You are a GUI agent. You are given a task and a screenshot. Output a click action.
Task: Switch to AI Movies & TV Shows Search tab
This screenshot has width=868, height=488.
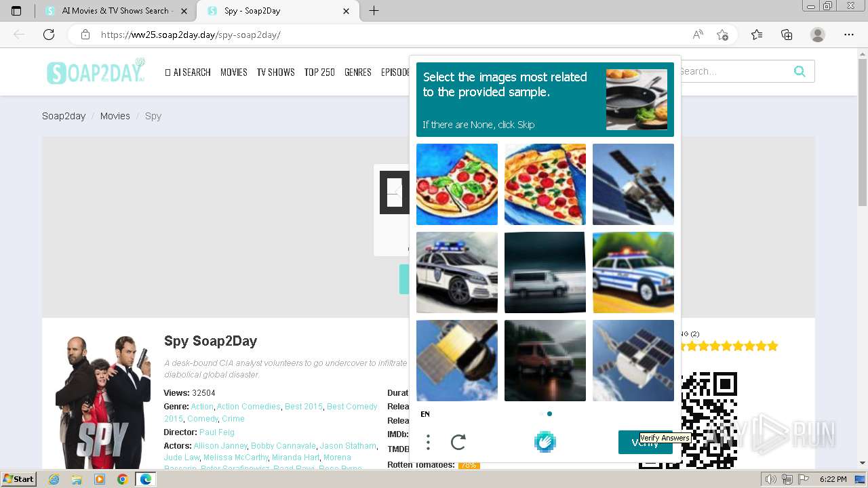(115, 11)
